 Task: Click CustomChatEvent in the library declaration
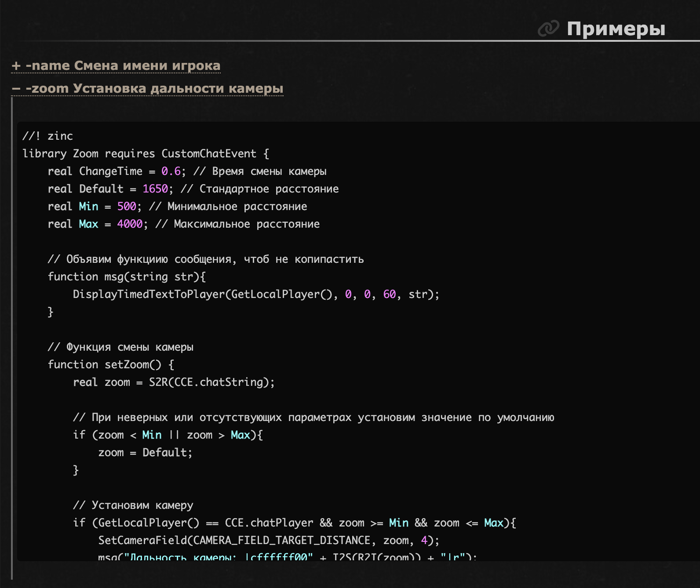pos(209,154)
